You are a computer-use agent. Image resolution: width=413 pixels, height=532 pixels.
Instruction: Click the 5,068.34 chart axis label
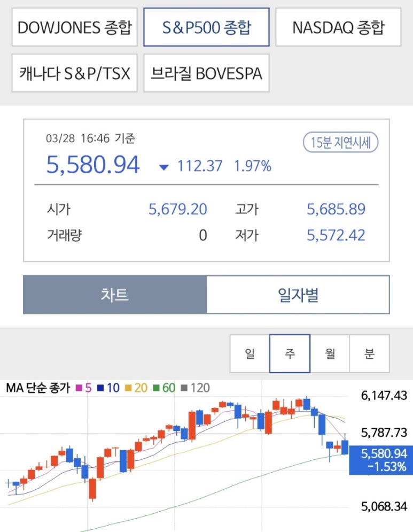point(384,506)
